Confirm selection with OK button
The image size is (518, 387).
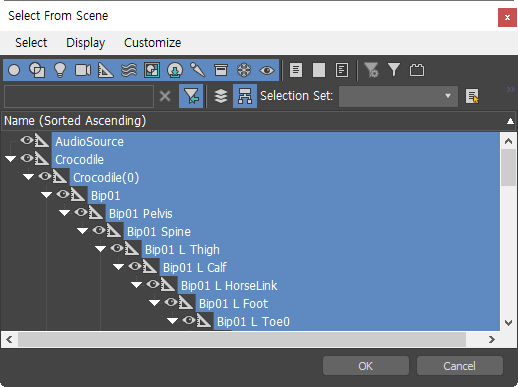[x=366, y=366]
